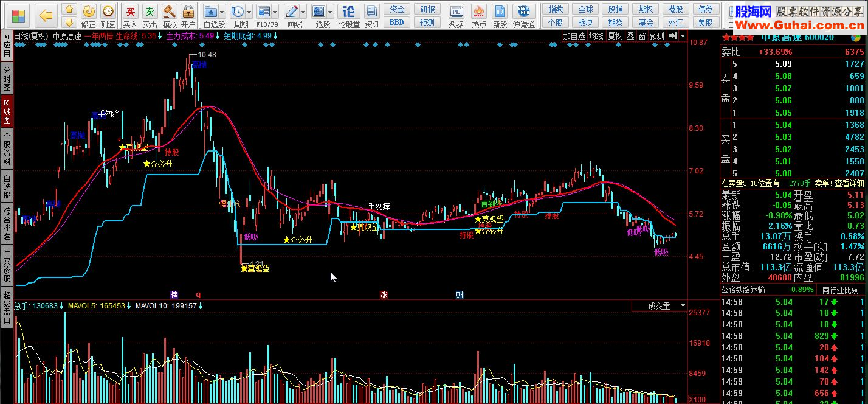Click the collapse-panel arrow icon before 日线(复权)
This screenshot has width=868, height=404.
[7, 36]
